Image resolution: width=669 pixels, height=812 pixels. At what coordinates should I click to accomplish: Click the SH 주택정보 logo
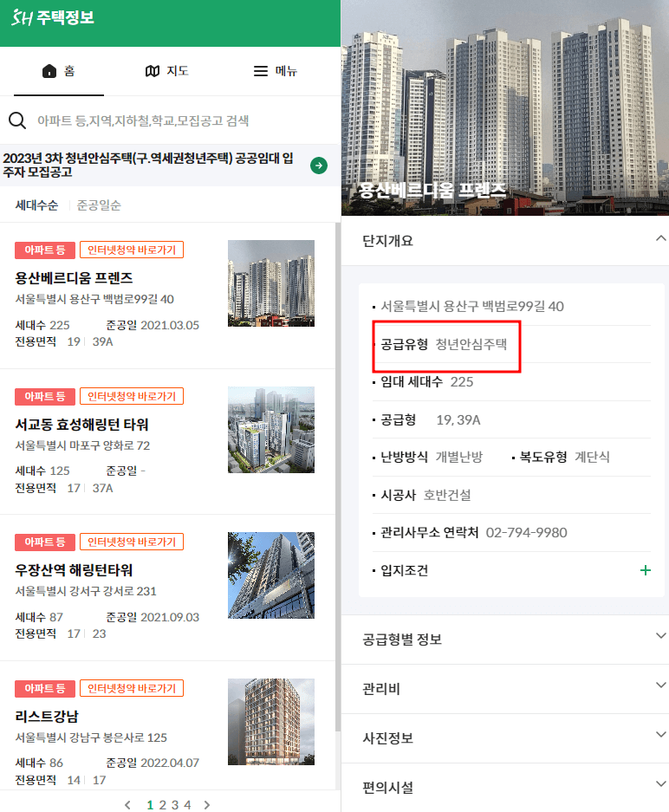[x=53, y=17]
